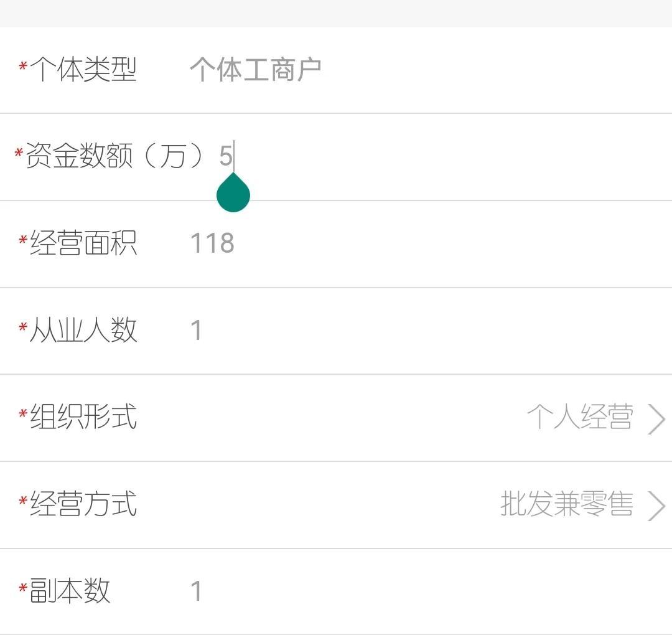Viewport: 672px width, 635px height.
Task: Select the 个人经营 dropdown value
Action: click(x=580, y=417)
